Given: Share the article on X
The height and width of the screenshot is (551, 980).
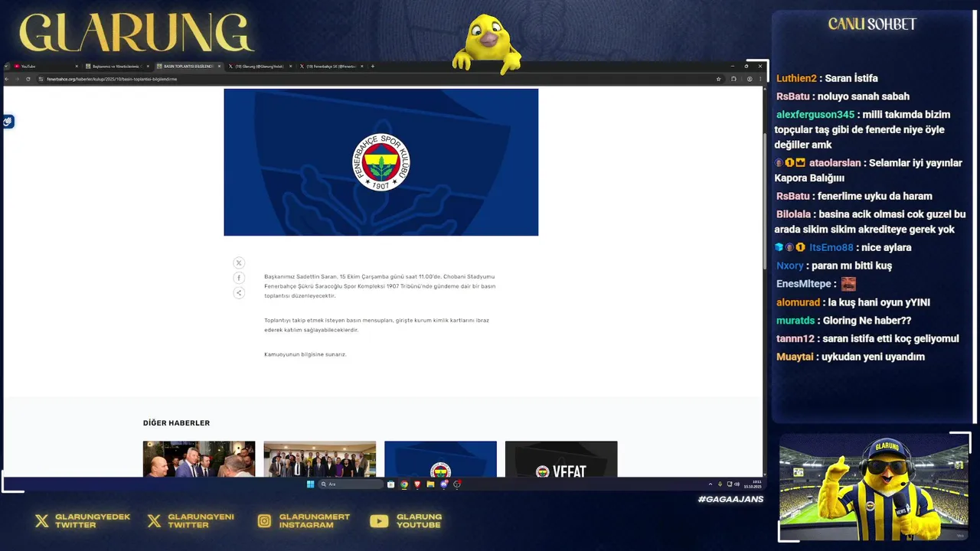Looking at the screenshot, I should [239, 262].
